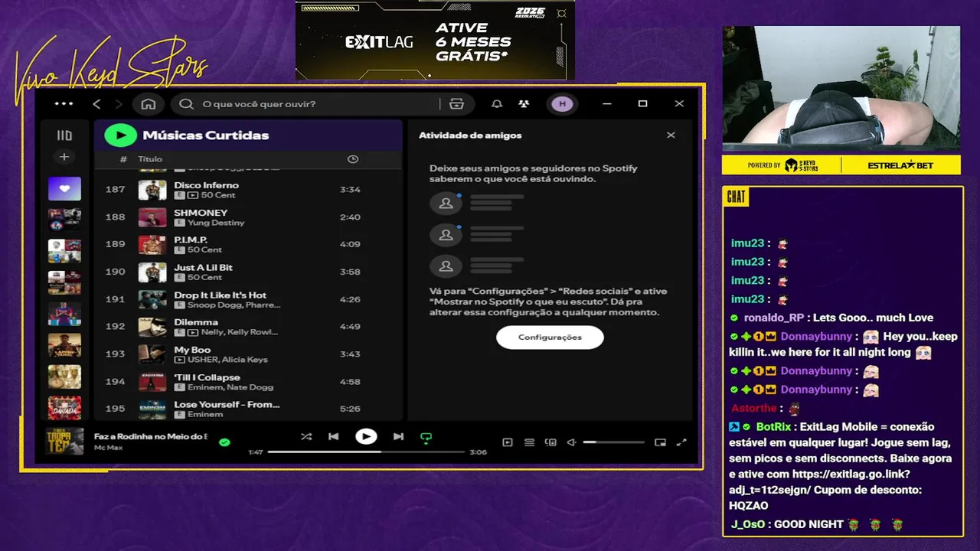Image resolution: width=980 pixels, height=551 pixels.
Task: Adjust the volume slider
Action: coord(613,442)
